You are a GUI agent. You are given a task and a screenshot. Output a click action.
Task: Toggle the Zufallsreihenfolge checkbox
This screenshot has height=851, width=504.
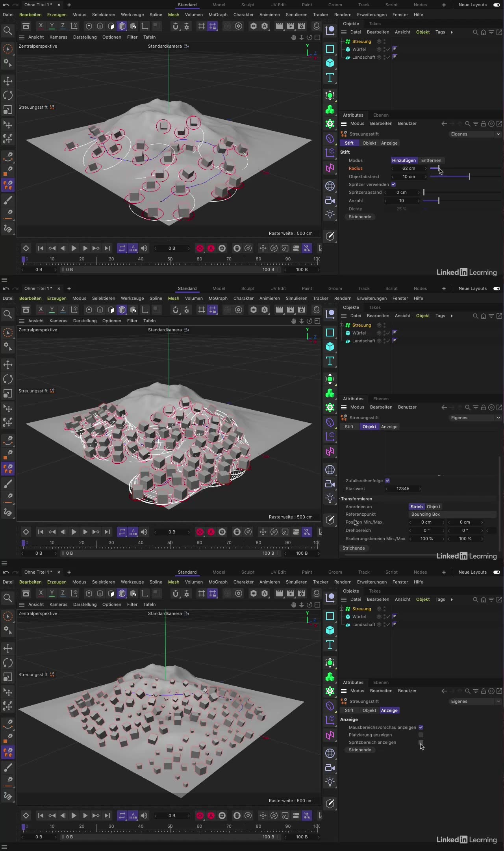(x=387, y=481)
